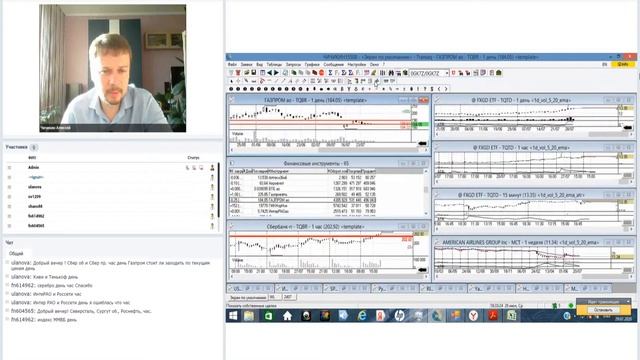
Task: Click the first black circle in third toolbar row
Action: (231, 89)
